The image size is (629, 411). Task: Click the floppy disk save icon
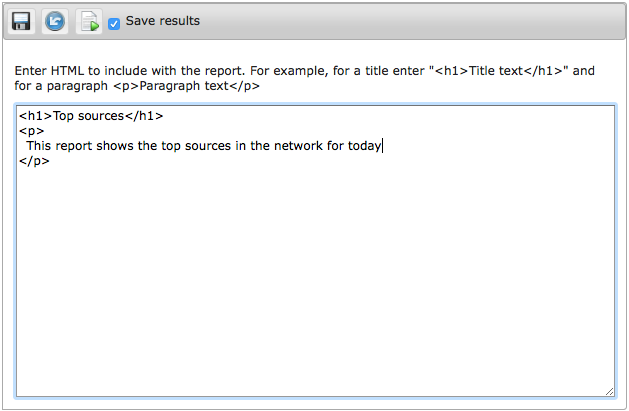21,21
